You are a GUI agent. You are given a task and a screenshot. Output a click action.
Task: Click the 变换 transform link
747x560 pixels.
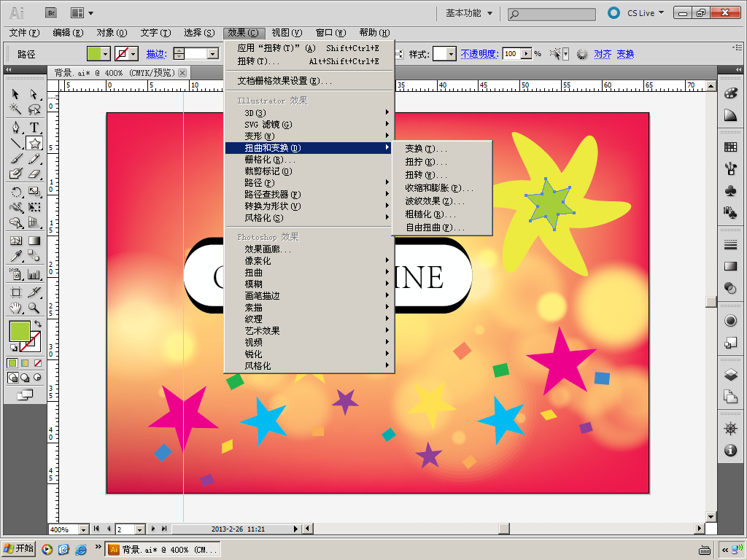click(625, 54)
